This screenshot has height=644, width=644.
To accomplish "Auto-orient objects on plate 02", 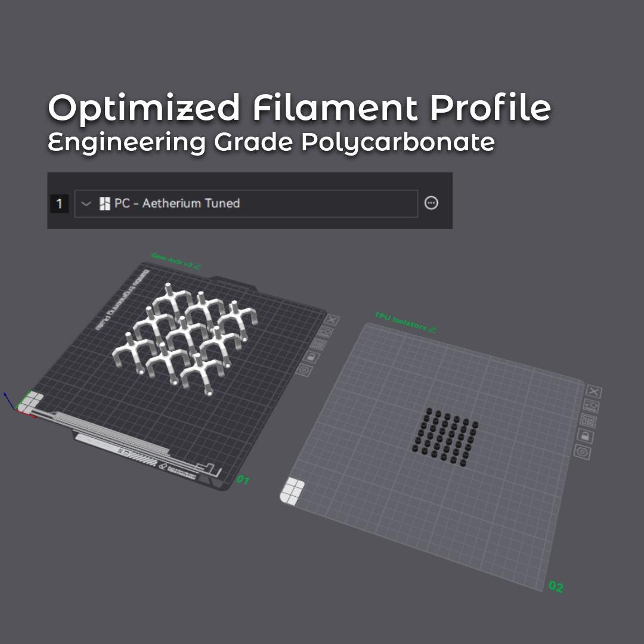I will coord(591,406).
